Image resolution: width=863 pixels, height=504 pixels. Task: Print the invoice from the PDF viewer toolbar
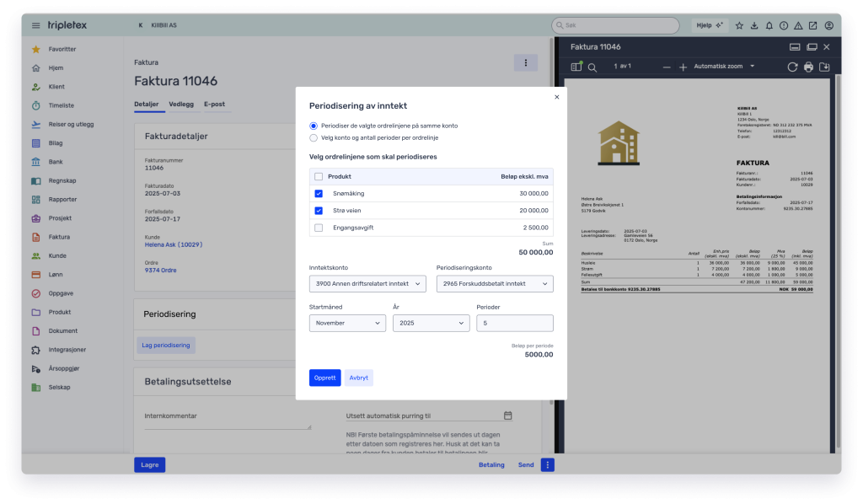click(x=809, y=66)
